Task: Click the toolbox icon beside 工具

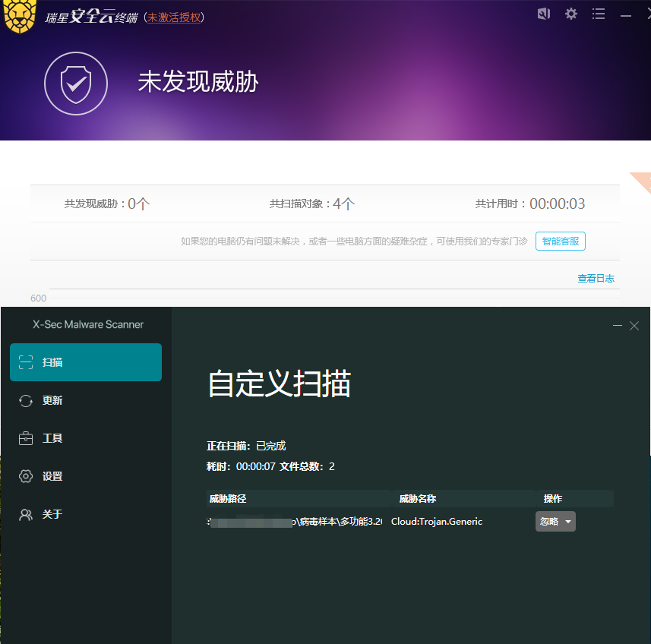Action: tap(26, 438)
